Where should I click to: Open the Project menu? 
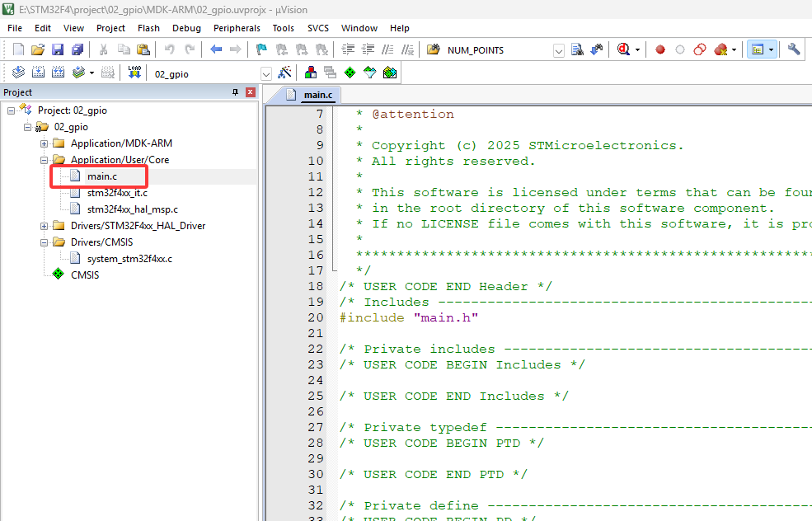pos(110,28)
